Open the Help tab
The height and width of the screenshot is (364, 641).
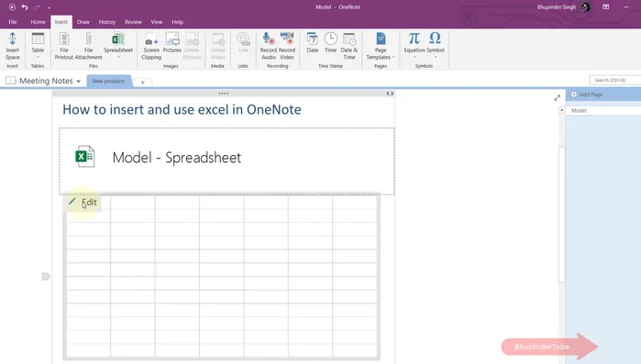click(x=177, y=22)
